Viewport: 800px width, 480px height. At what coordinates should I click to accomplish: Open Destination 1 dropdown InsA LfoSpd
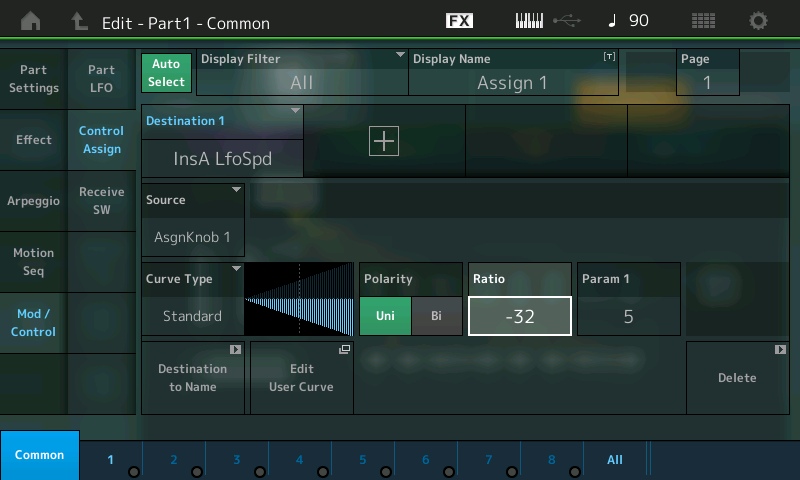pos(222,141)
